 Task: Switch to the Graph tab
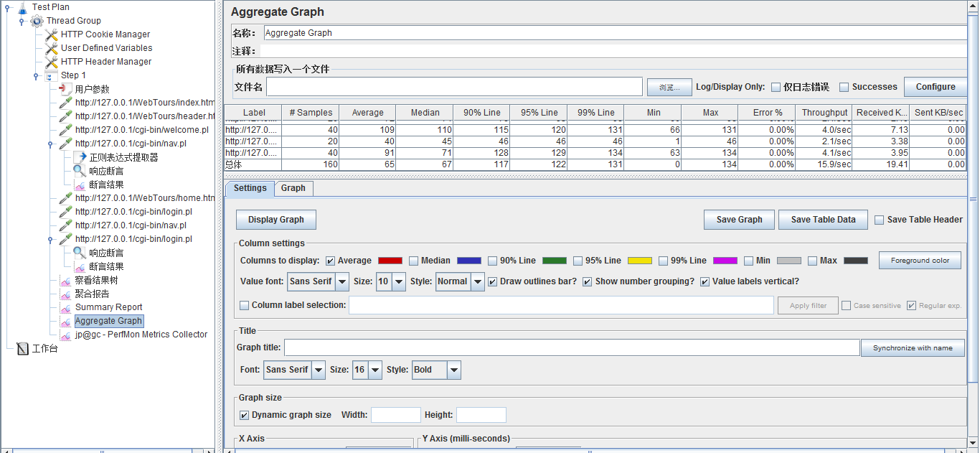tap(293, 188)
